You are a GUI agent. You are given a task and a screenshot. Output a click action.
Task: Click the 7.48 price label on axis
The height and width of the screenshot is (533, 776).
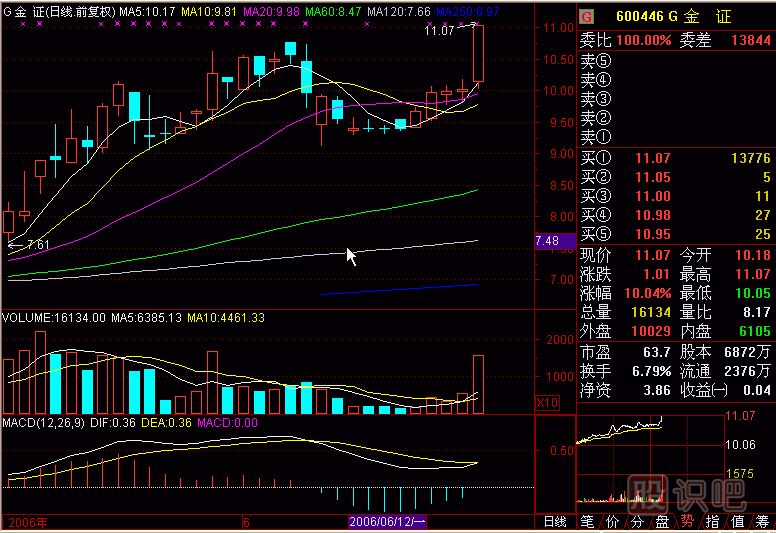click(547, 241)
